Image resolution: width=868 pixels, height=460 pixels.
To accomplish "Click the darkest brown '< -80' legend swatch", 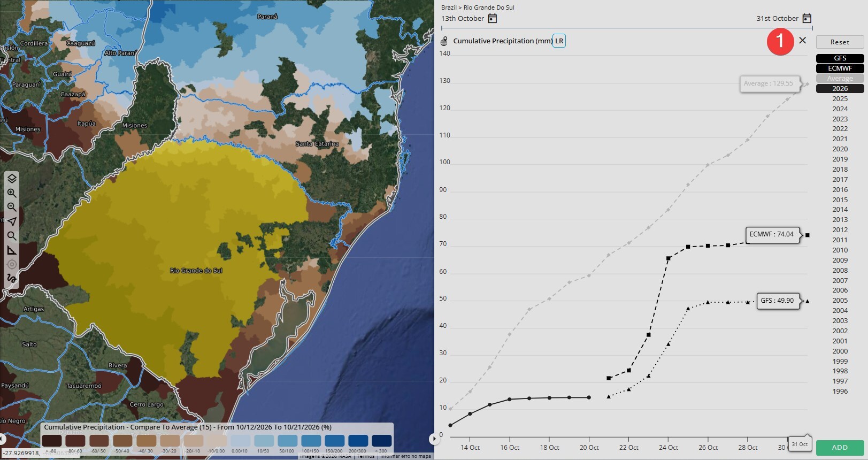I will [52, 441].
